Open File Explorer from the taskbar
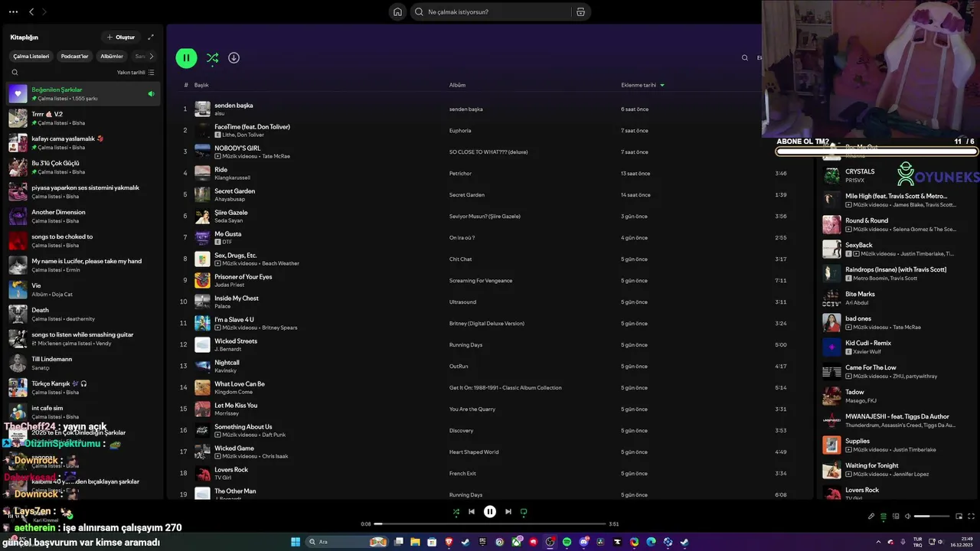980x551 pixels. coord(415,542)
